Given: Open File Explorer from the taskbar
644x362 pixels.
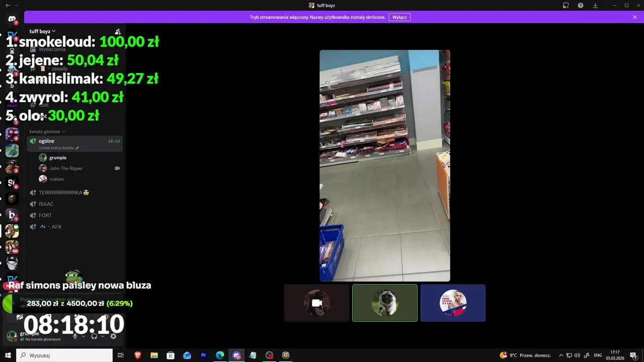Looking at the screenshot, I should 154,355.
